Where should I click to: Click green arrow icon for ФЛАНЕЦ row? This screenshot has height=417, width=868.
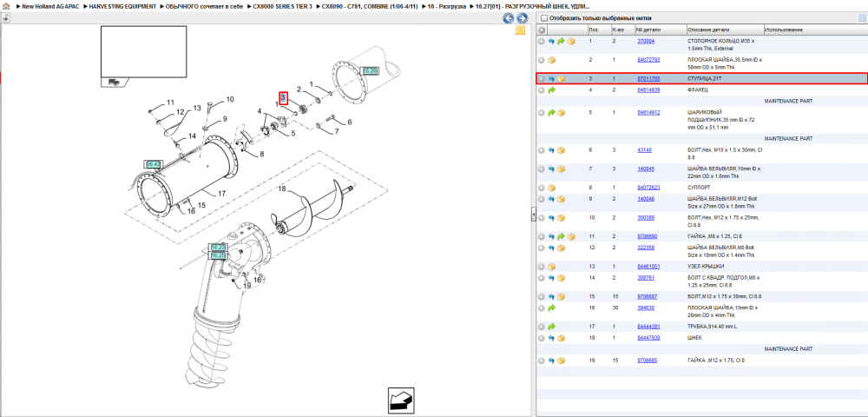(551, 89)
